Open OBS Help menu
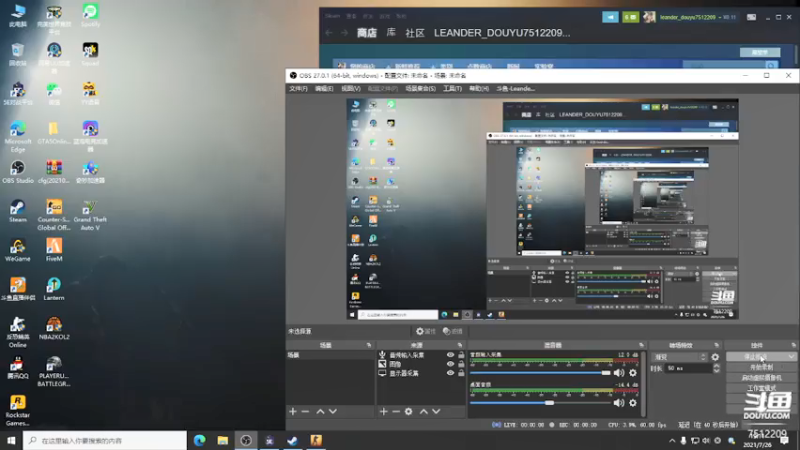 point(479,89)
